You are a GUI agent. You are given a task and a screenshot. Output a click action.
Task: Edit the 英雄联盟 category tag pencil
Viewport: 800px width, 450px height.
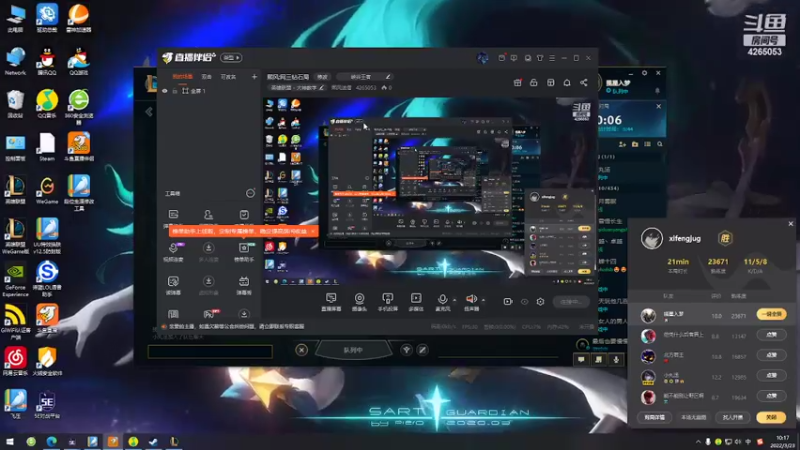coord(321,88)
